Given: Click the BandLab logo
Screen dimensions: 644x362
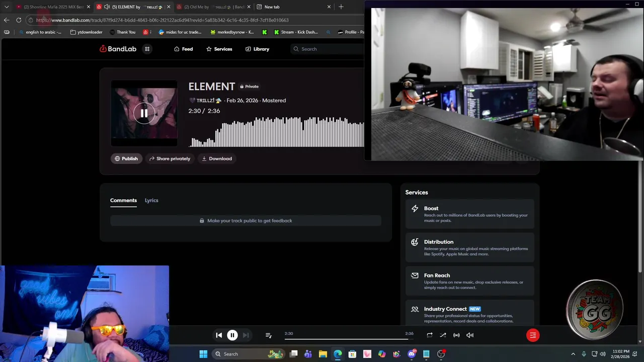Looking at the screenshot, I should tap(118, 49).
